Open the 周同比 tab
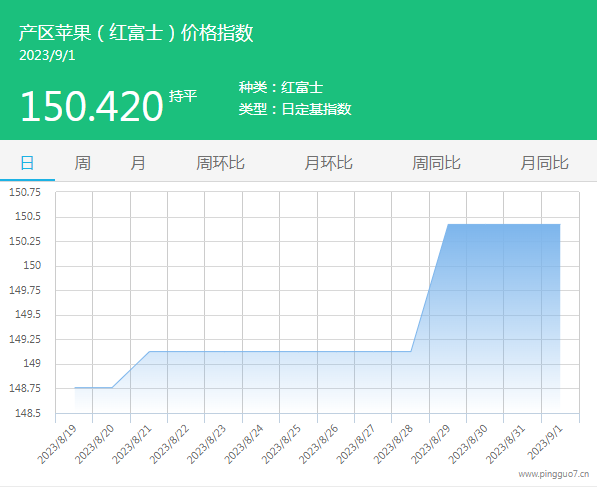The height and width of the screenshot is (487, 597). (x=436, y=163)
